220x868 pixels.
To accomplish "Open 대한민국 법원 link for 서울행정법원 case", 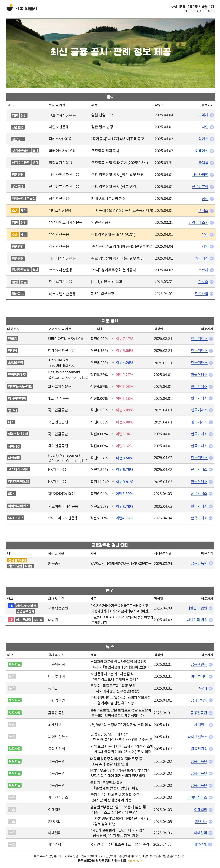I will [197, 608].
